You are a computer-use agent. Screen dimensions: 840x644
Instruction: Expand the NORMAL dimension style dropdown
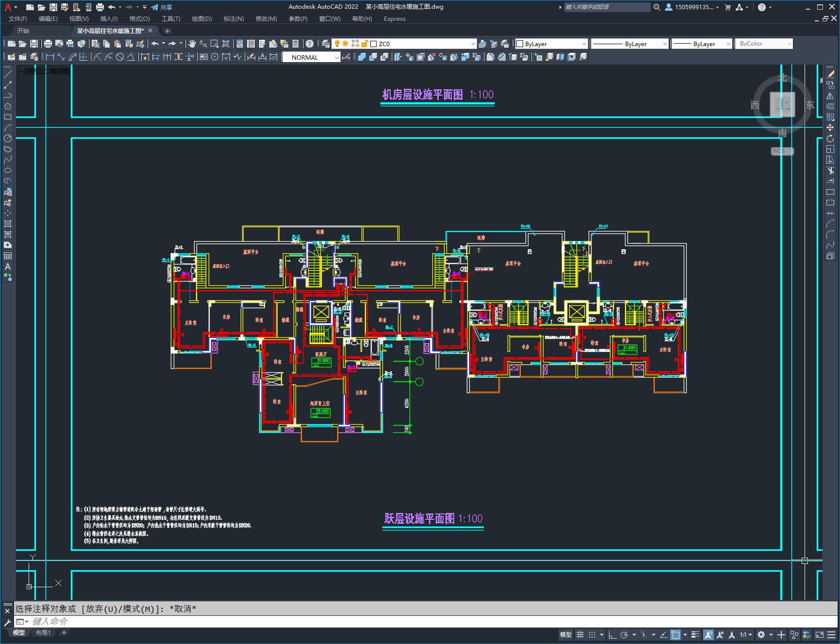[x=312, y=57]
